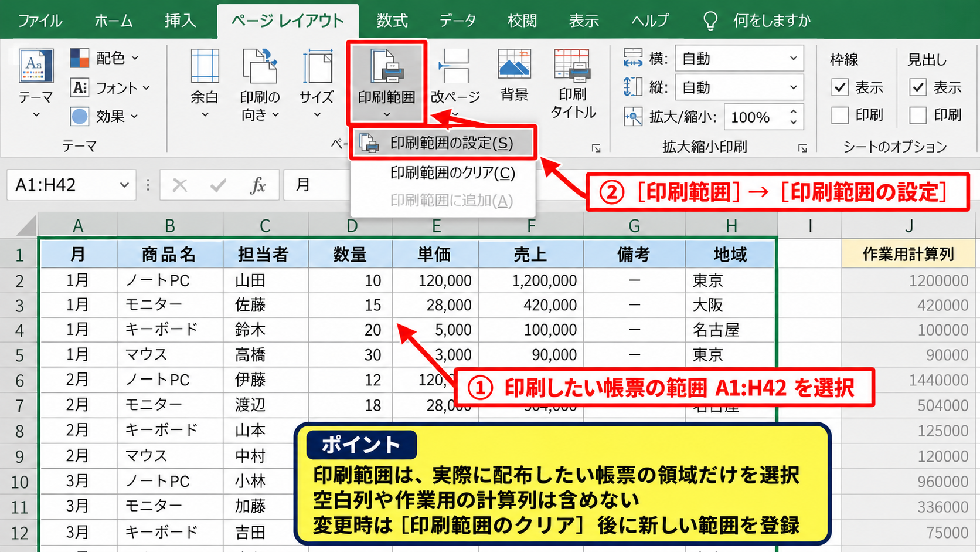Image resolution: width=980 pixels, height=552 pixels.
Task: Toggle the 見出し 印刷 headings print checkbox
Action: click(x=918, y=115)
